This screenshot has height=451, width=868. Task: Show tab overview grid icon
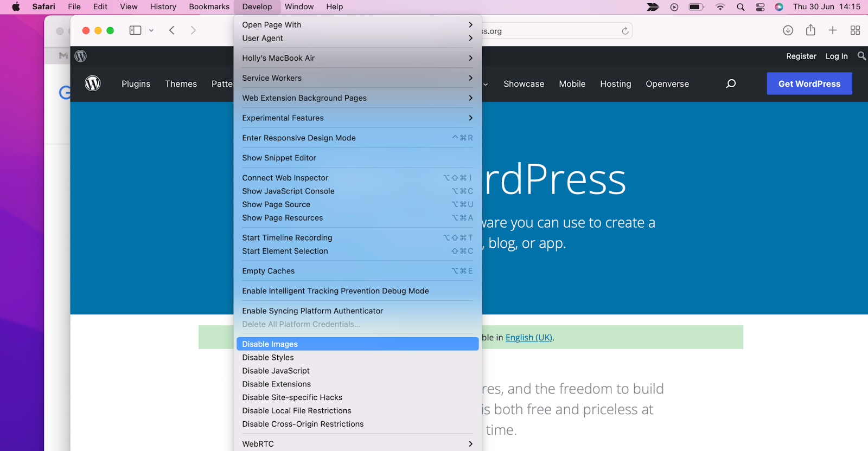coord(855,30)
